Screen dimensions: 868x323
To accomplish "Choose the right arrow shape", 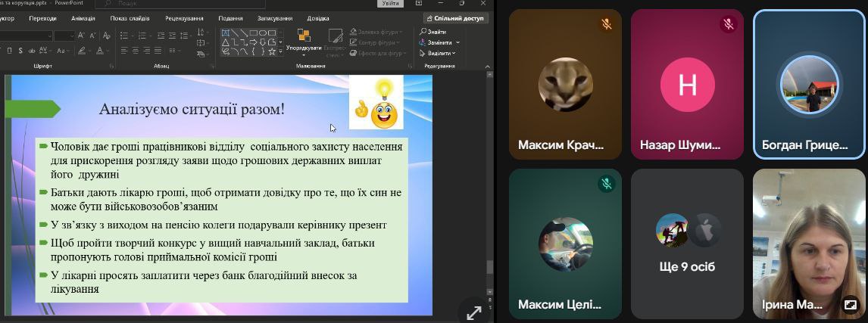I will 254,42.
